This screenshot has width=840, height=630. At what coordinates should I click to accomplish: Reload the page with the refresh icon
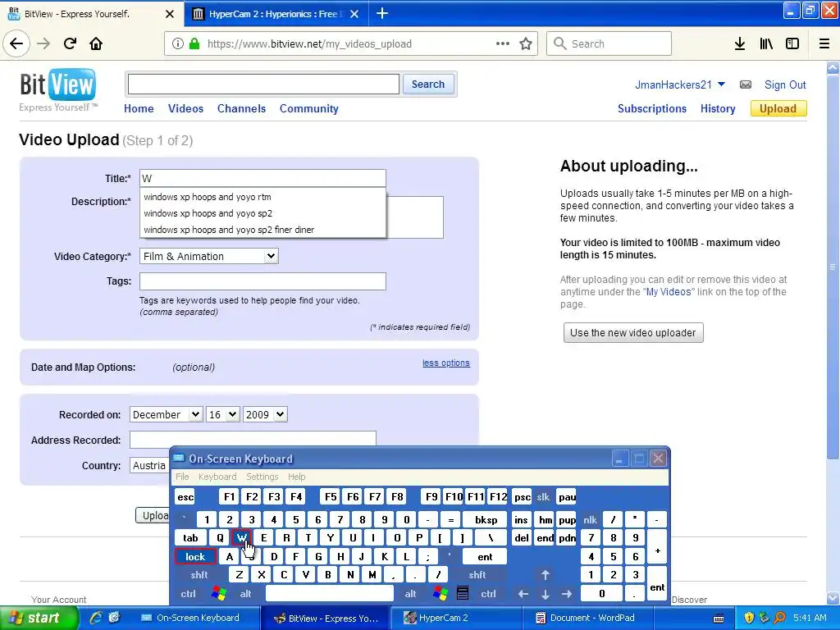click(x=70, y=43)
